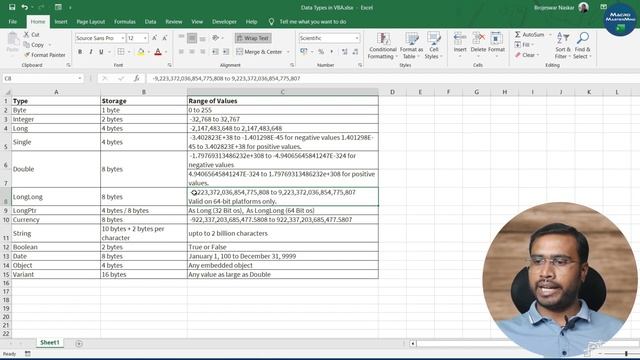
Task: Toggle Italic formatting
Action: click(x=91, y=52)
